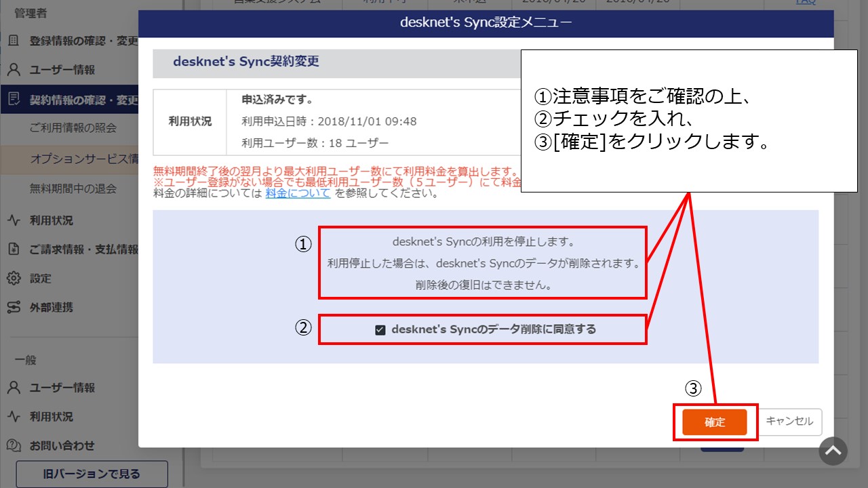
Task: Open 無料期間中の退会 submenu item
Action: [x=73, y=188]
